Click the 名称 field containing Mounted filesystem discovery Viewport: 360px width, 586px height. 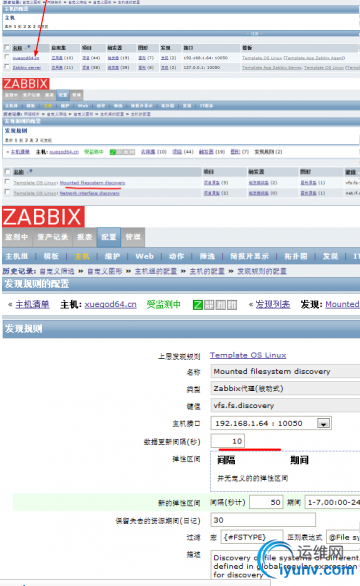pos(286,371)
